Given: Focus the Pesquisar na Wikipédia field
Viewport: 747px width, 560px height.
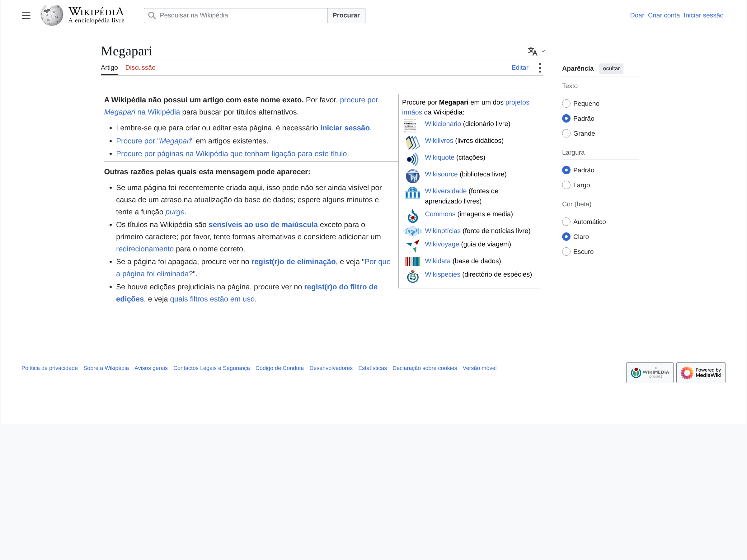Looking at the screenshot, I should click(236, 16).
